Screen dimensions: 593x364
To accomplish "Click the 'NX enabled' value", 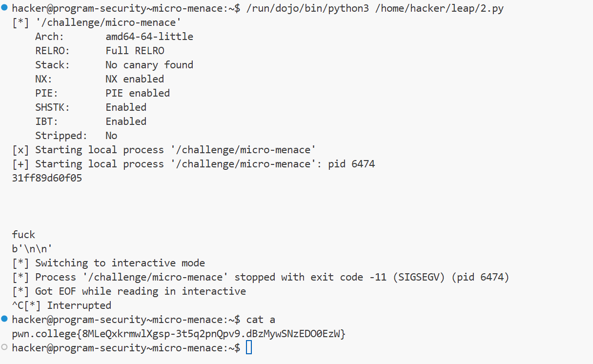I will point(135,79).
